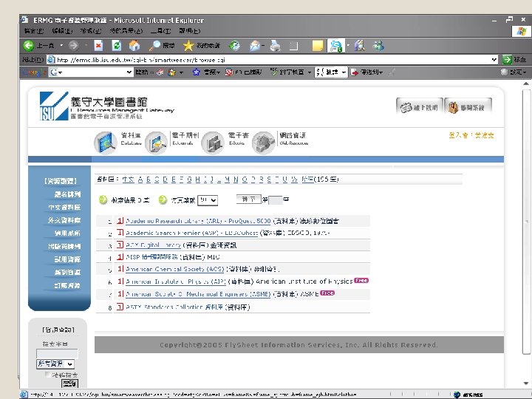Open the Academic Search Premier EBSCOhost link
Image resolution: width=532 pixels, height=399 pixels.
191,233
